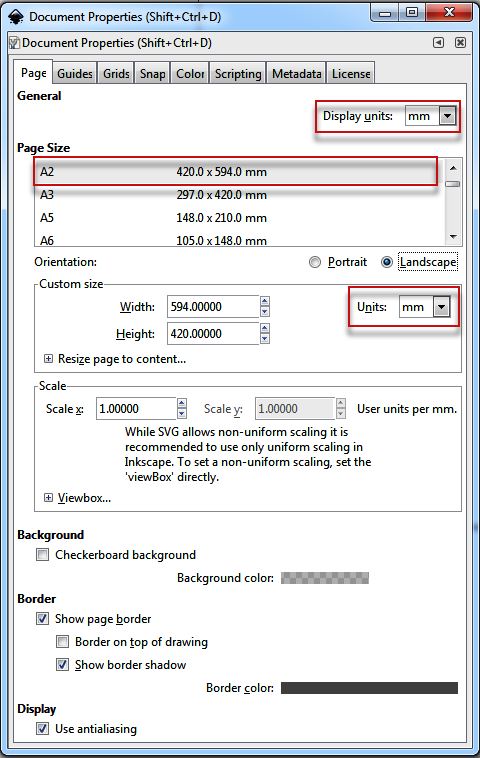Open the Grids tab

116,74
